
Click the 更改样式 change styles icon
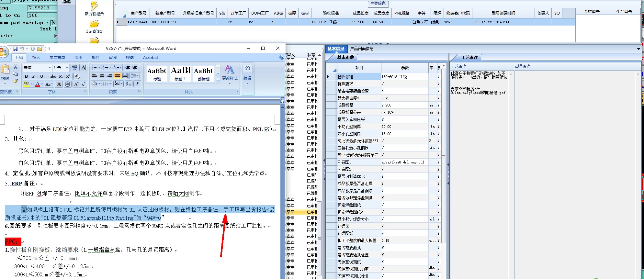tap(230, 69)
